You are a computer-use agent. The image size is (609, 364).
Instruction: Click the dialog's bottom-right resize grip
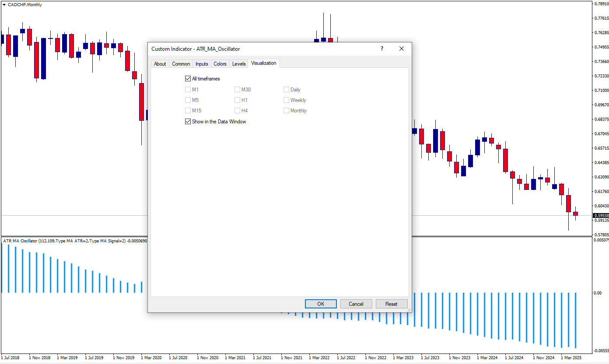pyautogui.click(x=409, y=310)
